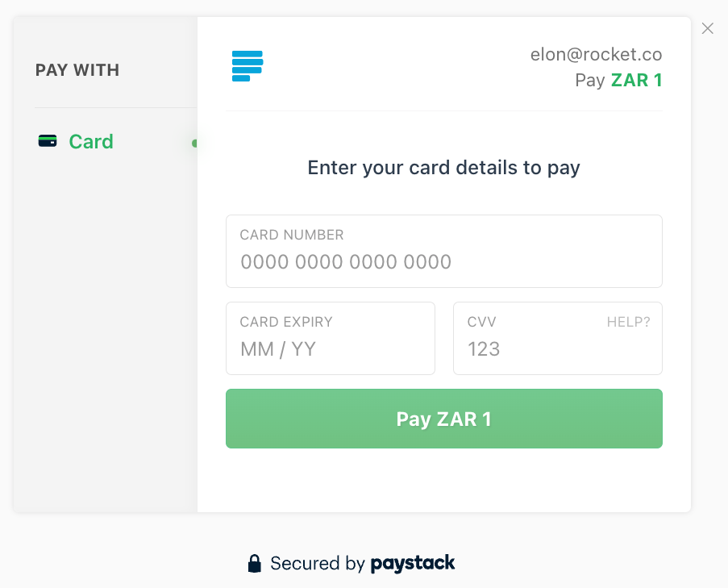Click the PAY WITH sidebar heading

pyautogui.click(x=77, y=70)
